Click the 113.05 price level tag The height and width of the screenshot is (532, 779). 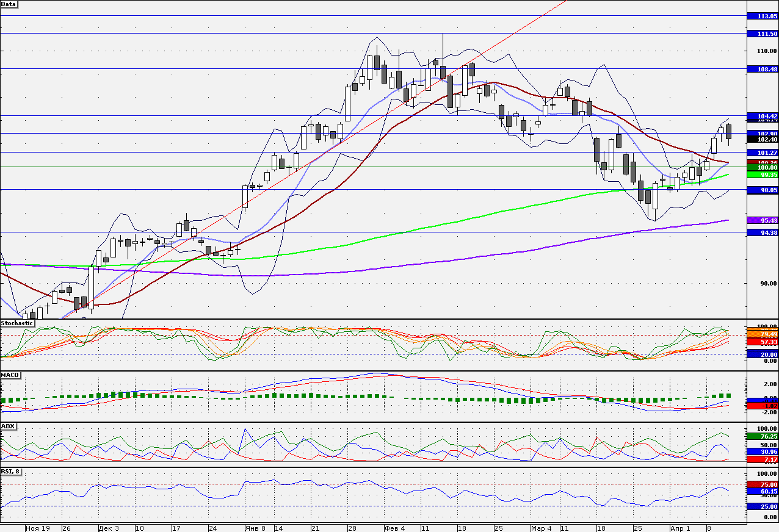pyautogui.click(x=763, y=16)
